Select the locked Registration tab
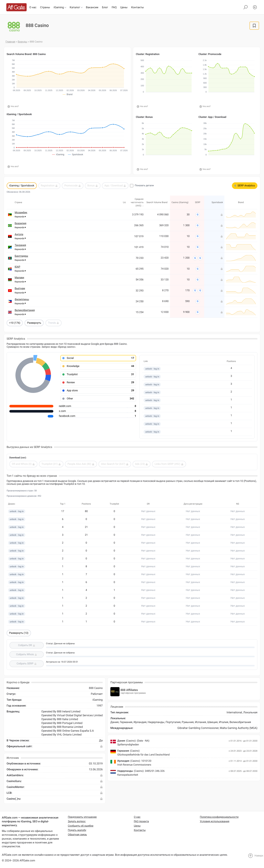Viewport: 264px width, 868px height. click(x=49, y=186)
